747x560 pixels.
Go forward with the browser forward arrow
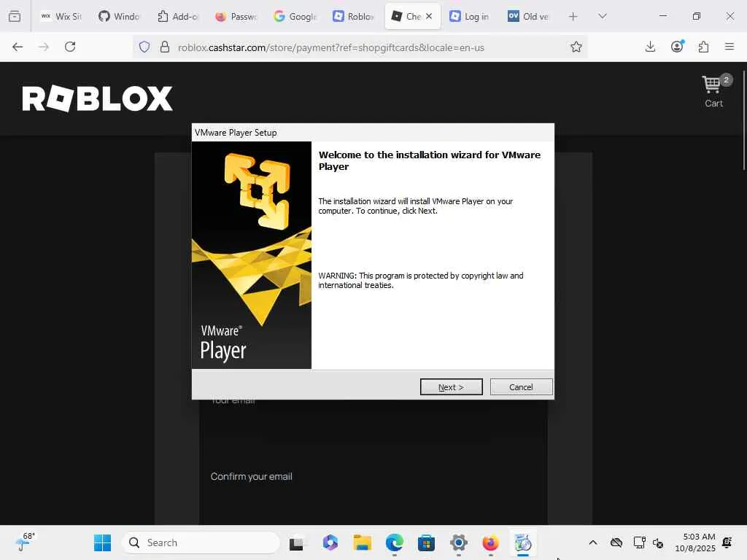[44, 47]
